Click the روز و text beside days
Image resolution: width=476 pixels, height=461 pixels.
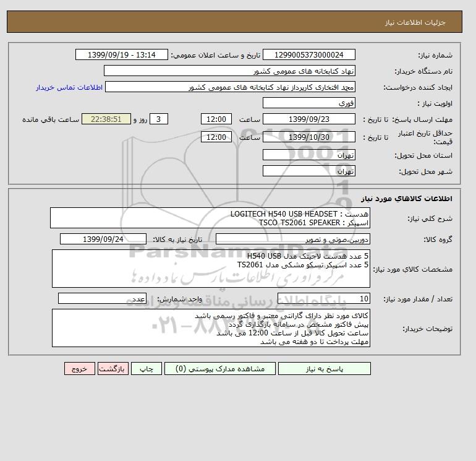tap(140, 119)
